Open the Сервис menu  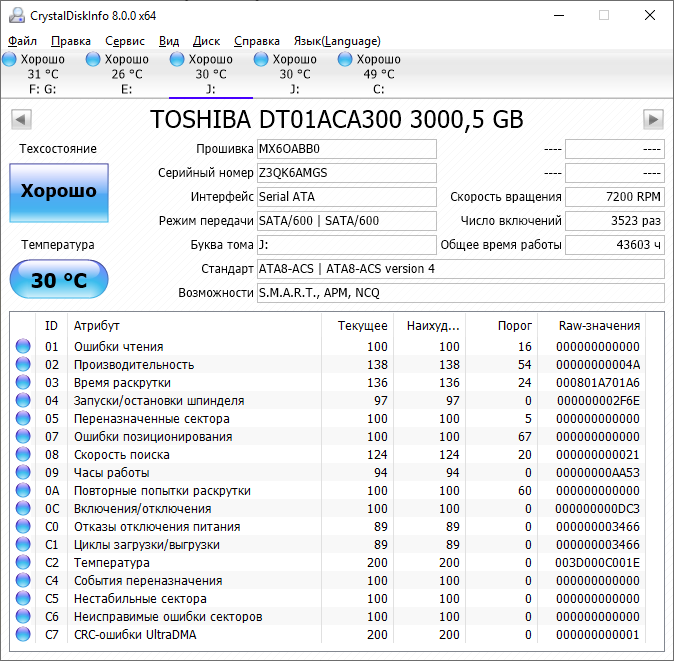[124, 41]
